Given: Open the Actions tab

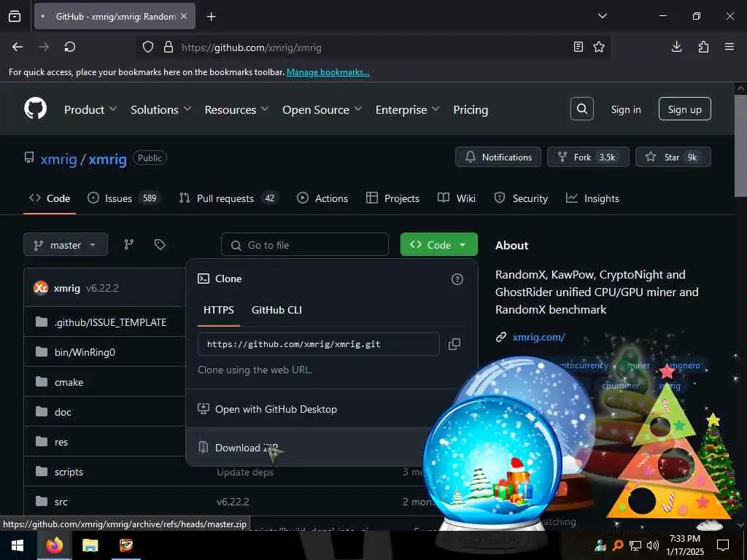Looking at the screenshot, I should [322, 198].
